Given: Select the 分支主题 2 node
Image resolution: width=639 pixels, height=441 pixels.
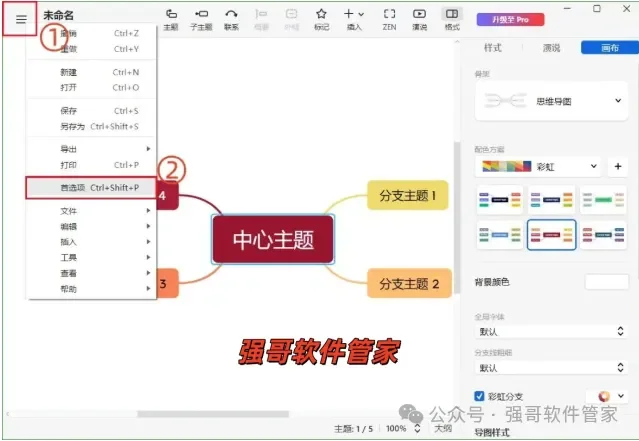Looking at the screenshot, I should [x=409, y=283].
